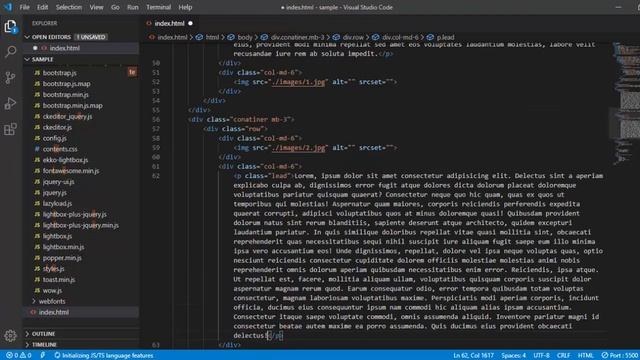Open the Run and Debug view
The image size is (640, 360).
10,103
